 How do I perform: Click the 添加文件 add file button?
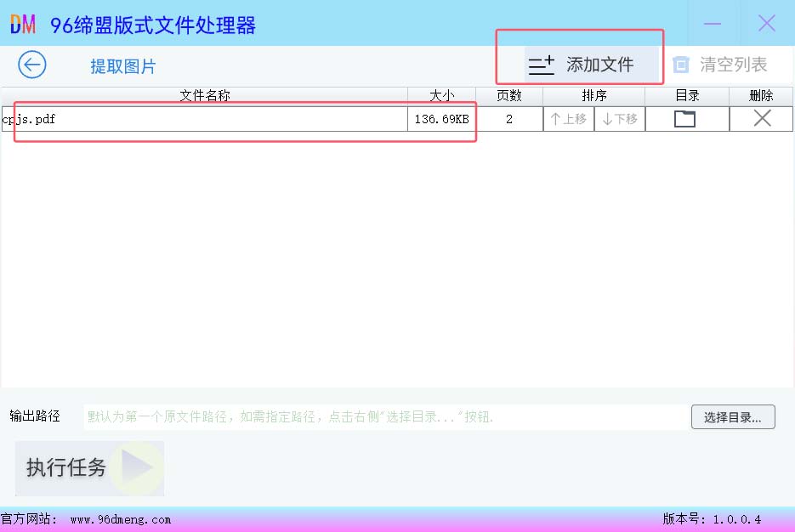pyautogui.click(x=582, y=65)
